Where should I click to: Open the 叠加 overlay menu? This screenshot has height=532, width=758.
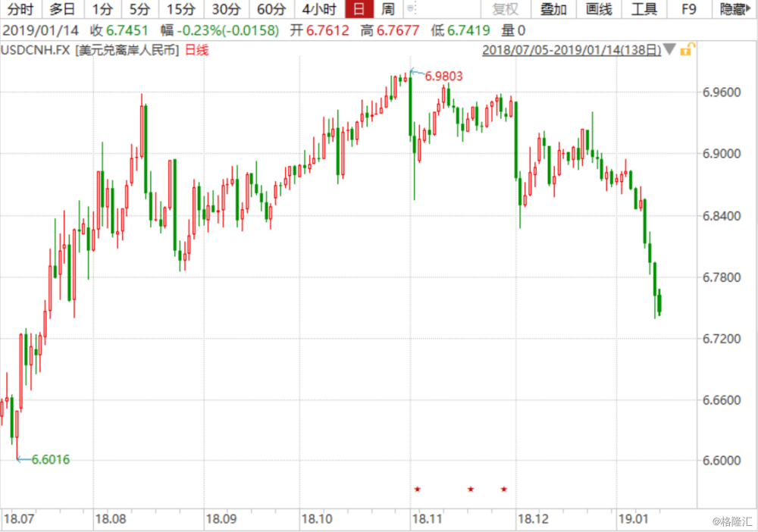(x=553, y=10)
